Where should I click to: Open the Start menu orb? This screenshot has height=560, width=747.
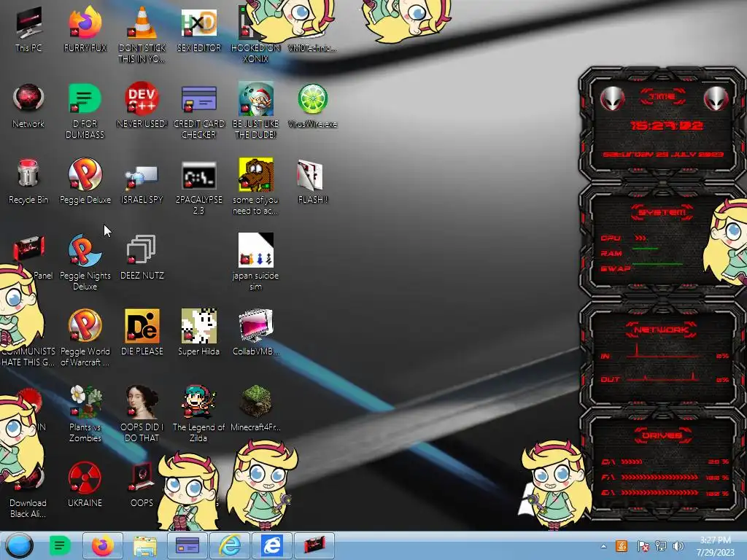coord(20,545)
